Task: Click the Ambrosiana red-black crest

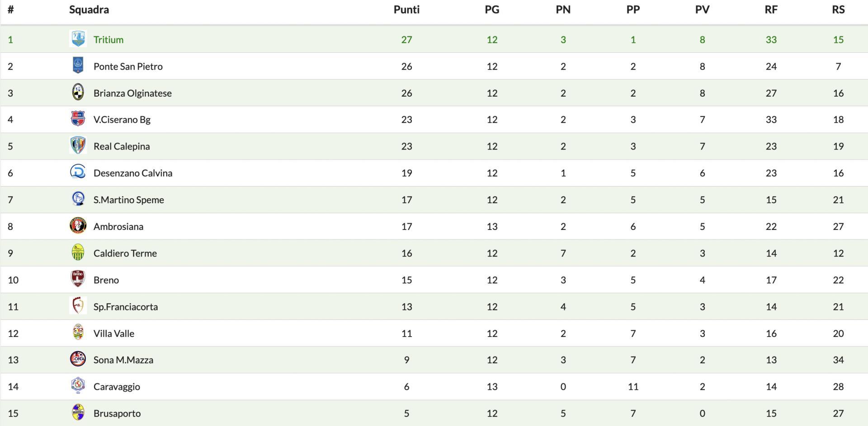Action: (78, 225)
